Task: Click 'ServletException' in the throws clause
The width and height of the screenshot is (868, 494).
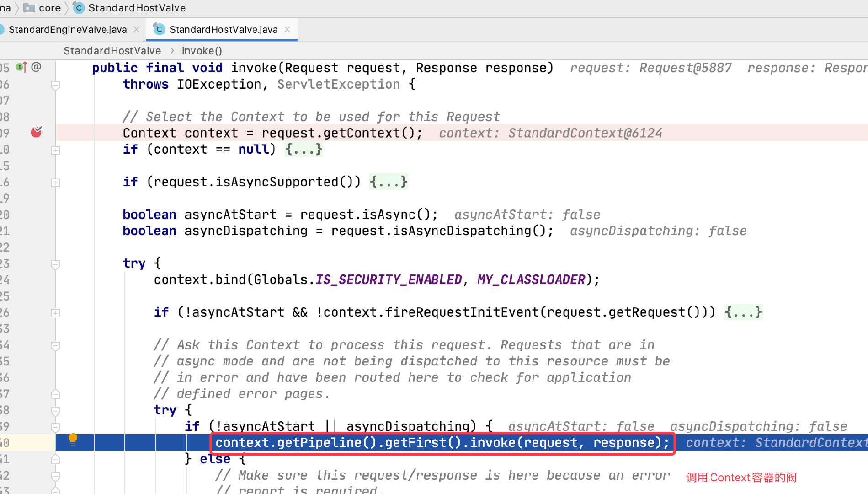Action: click(338, 84)
